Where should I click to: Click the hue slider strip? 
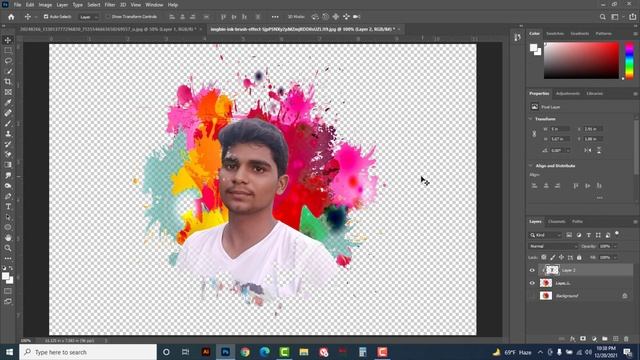(x=629, y=60)
